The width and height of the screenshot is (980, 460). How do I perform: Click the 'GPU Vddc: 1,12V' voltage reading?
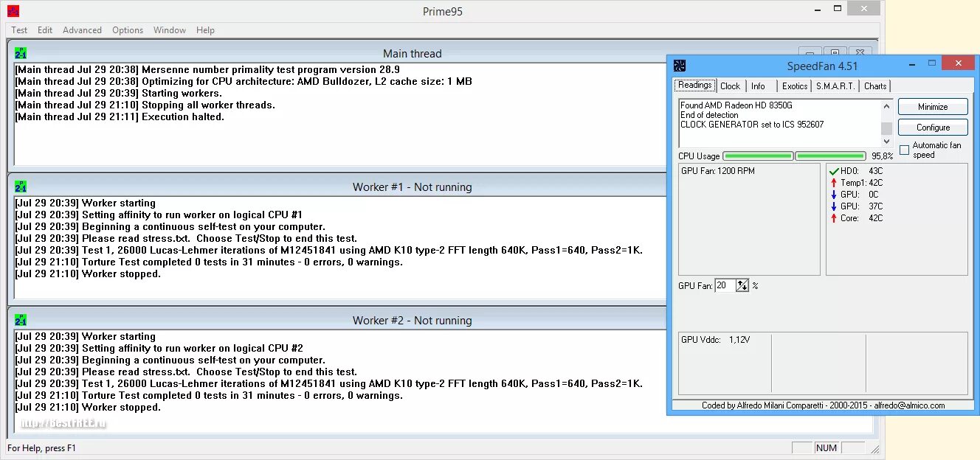[x=716, y=340]
